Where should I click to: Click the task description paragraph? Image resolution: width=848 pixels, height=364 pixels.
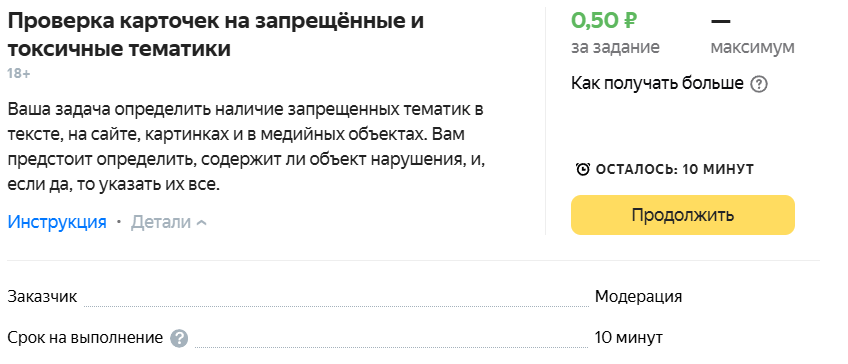[x=246, y=147]
